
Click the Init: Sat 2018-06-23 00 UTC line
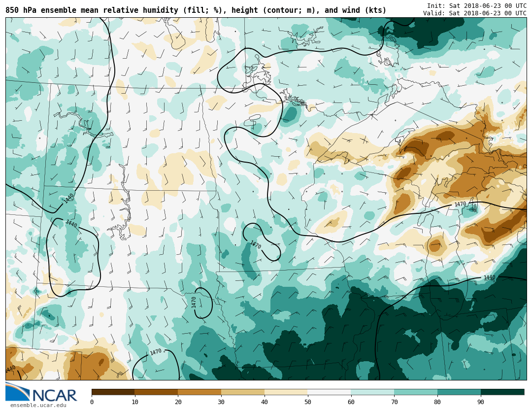coord(477,5)
